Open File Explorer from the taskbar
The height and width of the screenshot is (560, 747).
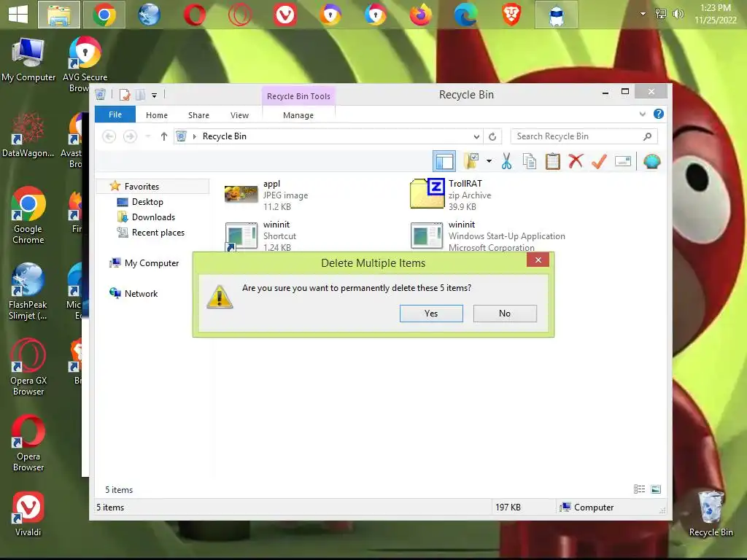point(59,15)
